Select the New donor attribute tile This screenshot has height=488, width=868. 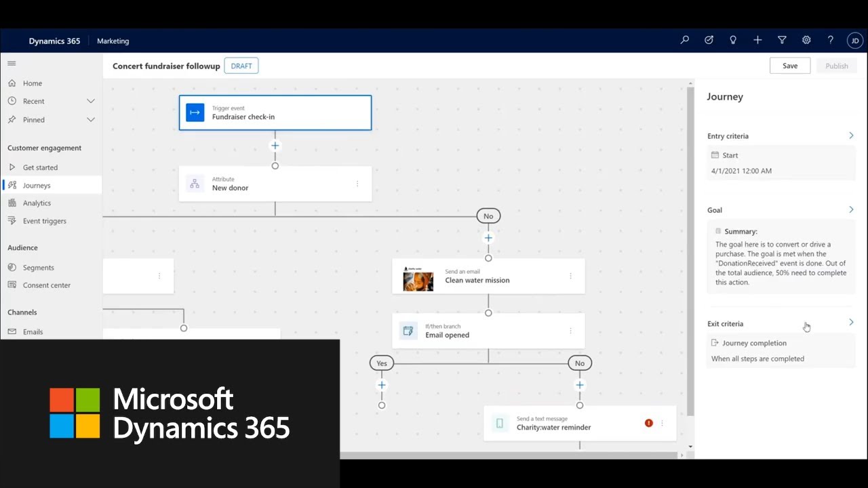275,184
